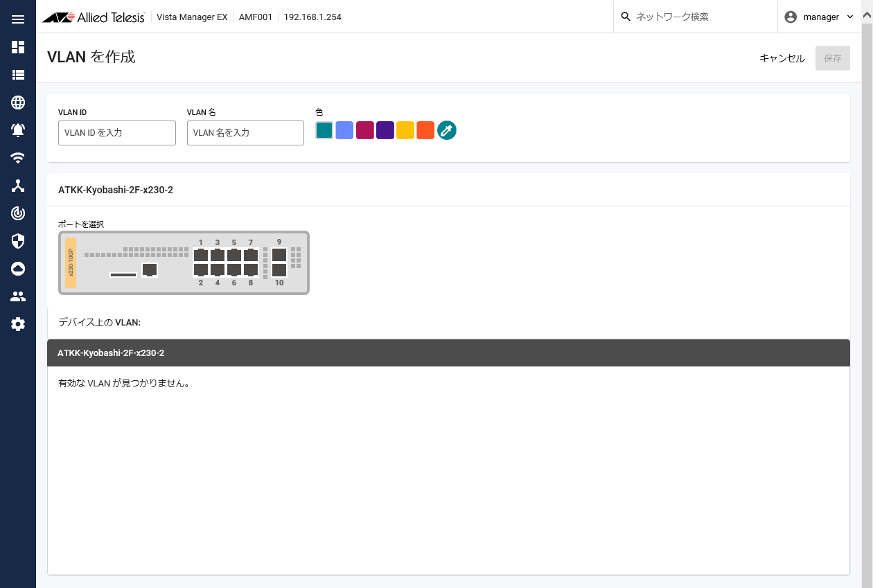This screenshot has width=873, height=588.
Task: Click the globe network map icon
Action: tap(18, 103)
